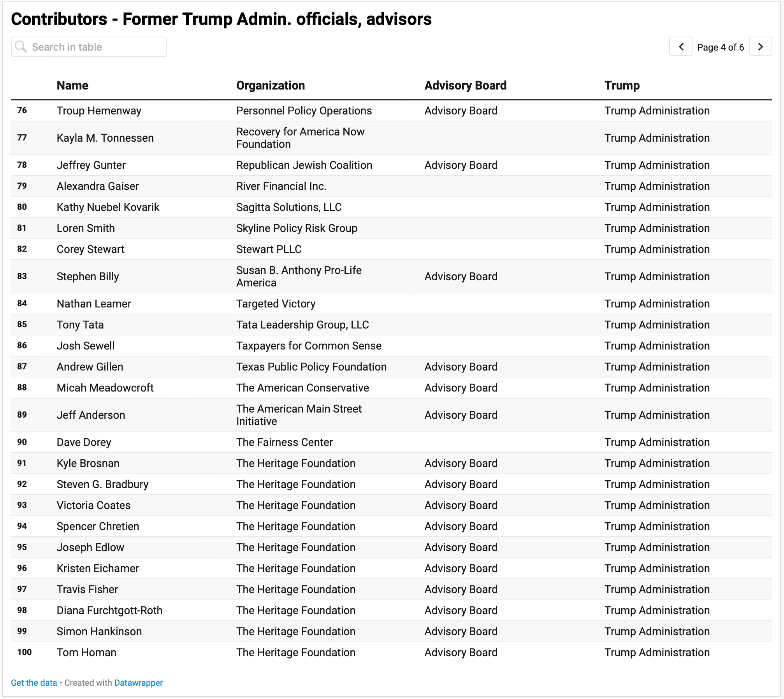
Task: Go to the previous table page
Action: click(681, 47)
